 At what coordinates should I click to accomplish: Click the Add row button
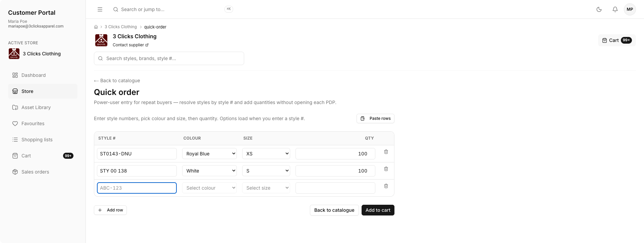(x=110, y=210)
